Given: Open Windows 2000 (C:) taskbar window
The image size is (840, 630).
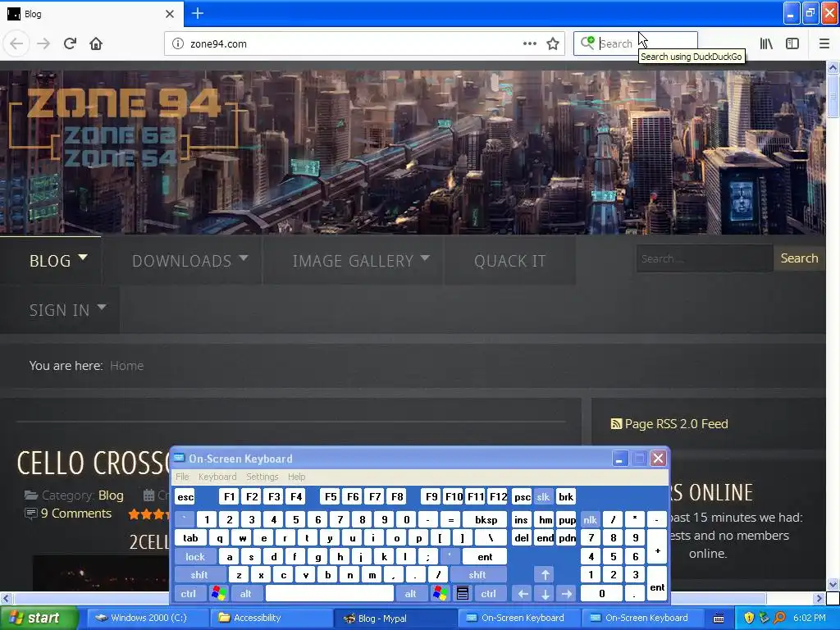Looking at the screenshot, I should tap(148, 619).
